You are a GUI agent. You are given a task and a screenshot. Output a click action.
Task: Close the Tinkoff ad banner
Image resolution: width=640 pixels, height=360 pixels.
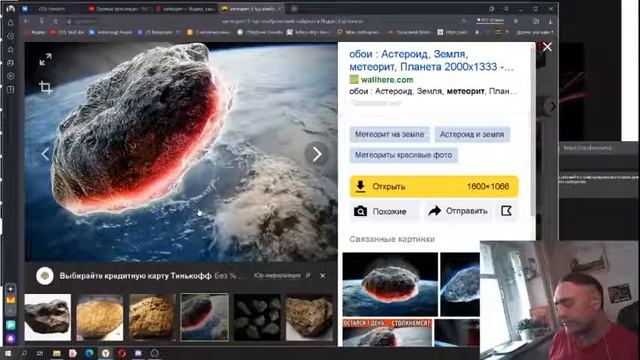(x=322, y=276)
